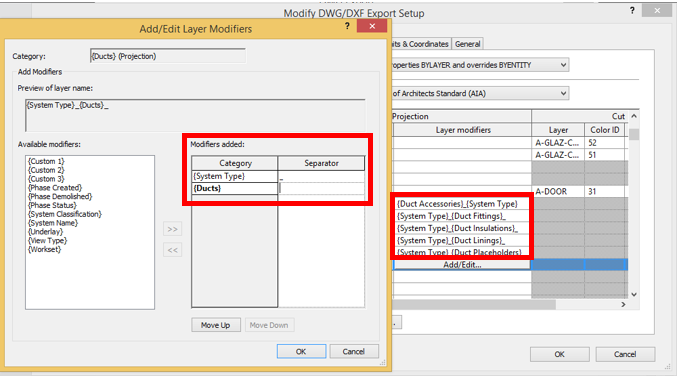Select {Custom 1} in available modifiers

pos(46,161)
